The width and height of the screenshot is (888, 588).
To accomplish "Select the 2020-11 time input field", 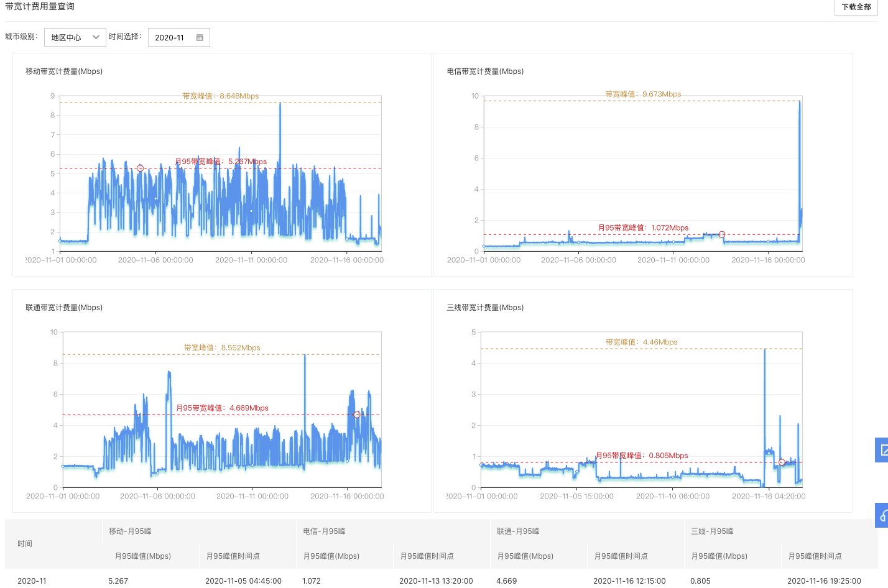I will coord(179,37).
